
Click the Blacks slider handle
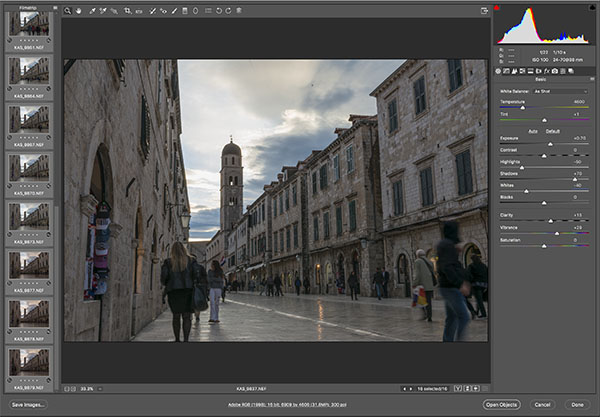click(x=544, y=203)
